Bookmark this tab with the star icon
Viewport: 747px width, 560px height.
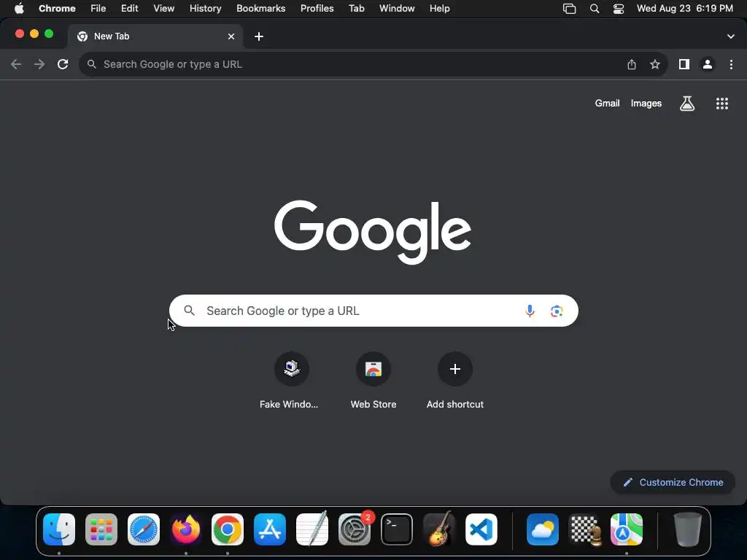(655, 64)
